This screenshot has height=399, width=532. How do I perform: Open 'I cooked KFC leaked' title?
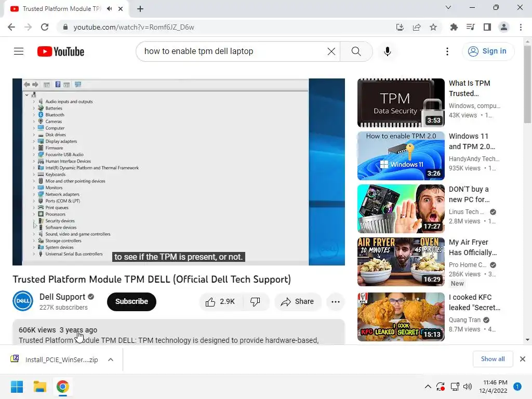coord(474,302)
